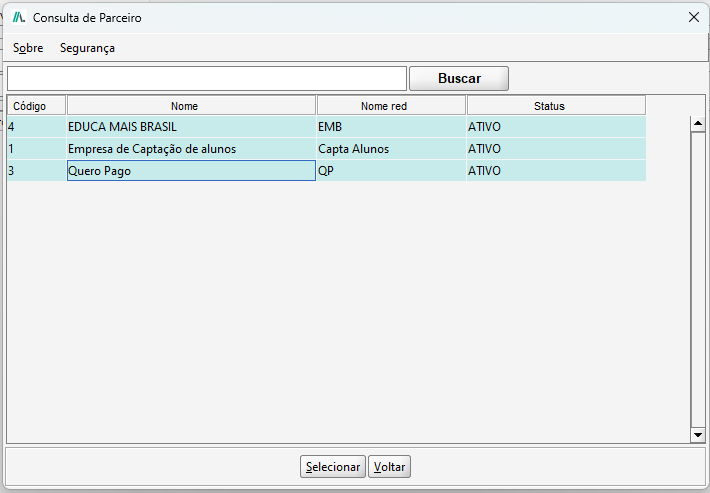Click ATIVO status in EDUCA MAIS BRASIL row
710x493 pixels.
tap(556, 127)
